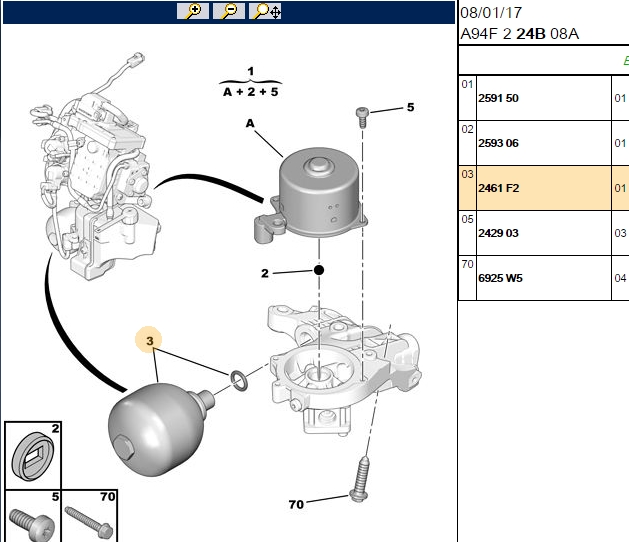The image size is (629, 542).
Task: Click callout label 70 near bottom screw
Action: [296, 504]
